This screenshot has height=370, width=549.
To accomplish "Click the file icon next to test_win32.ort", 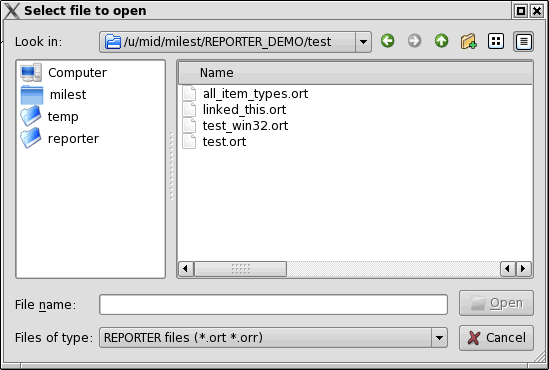I will (189, 125).
